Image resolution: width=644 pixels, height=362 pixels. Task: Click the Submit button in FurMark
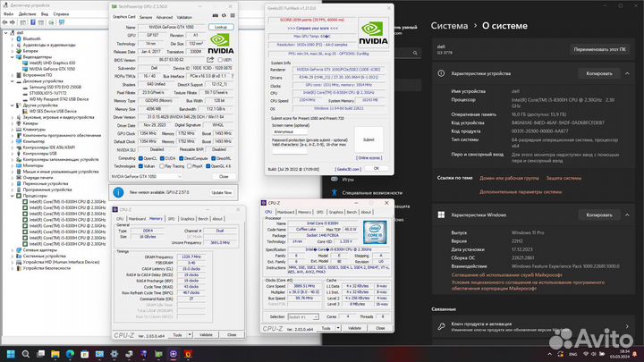[369, 140]
